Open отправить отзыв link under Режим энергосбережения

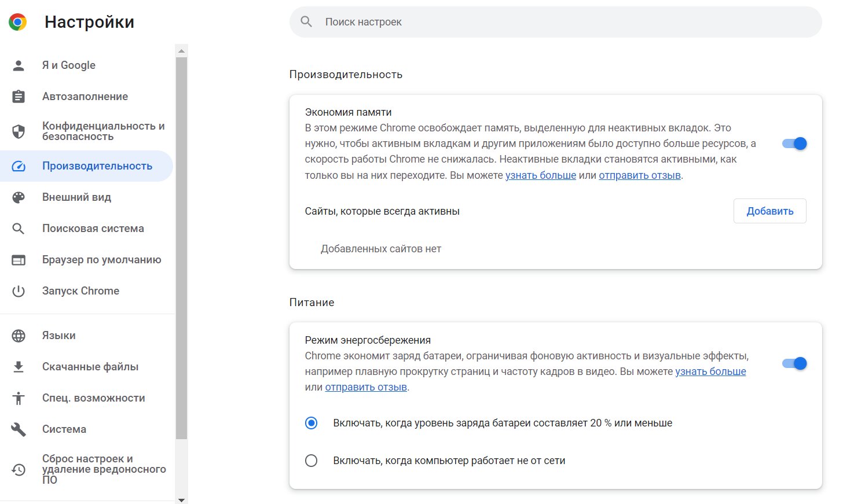pyautogui.click(x=366, y=387)
